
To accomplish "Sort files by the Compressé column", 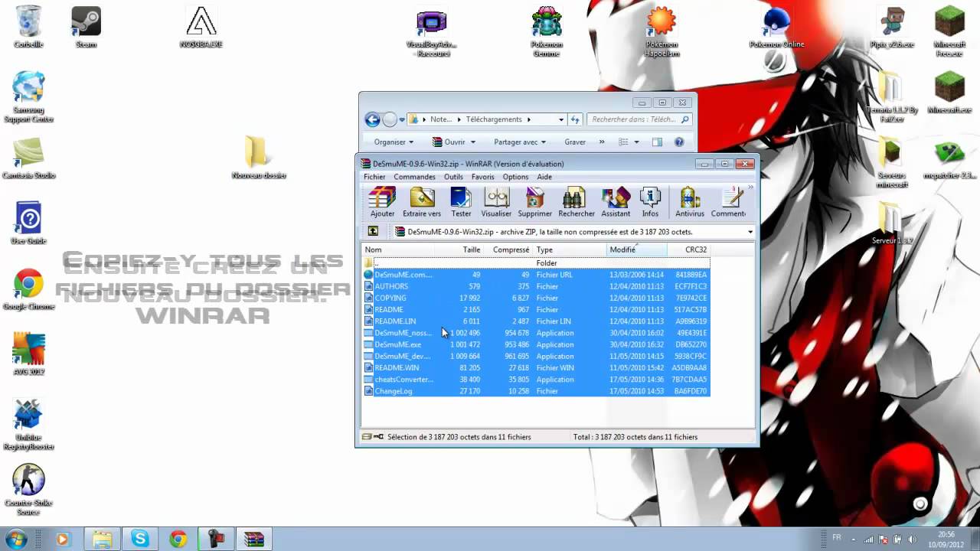I will point(508,249).
